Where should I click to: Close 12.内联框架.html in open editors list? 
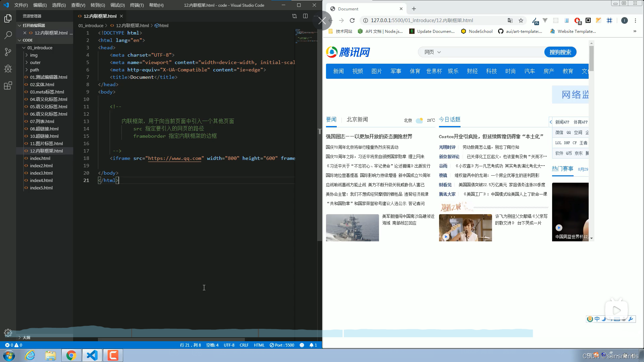[25, 33]
